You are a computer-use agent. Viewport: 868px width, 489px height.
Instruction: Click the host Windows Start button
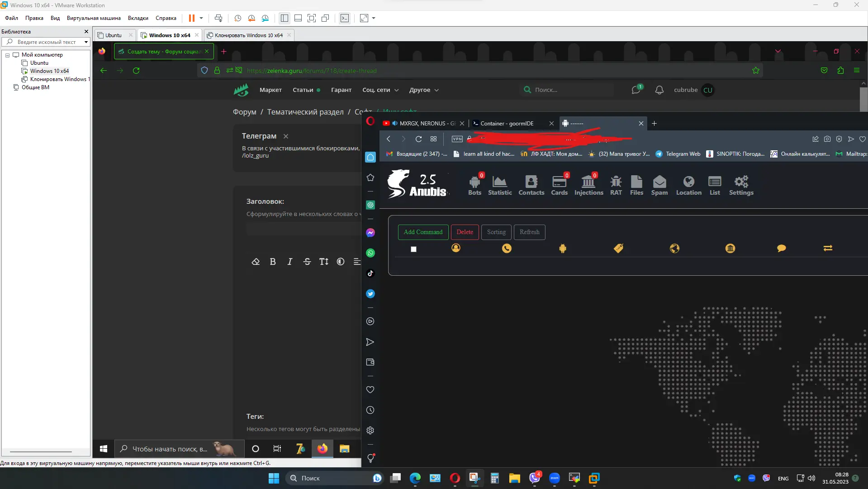pyautogui.click(x=274, y=478)
